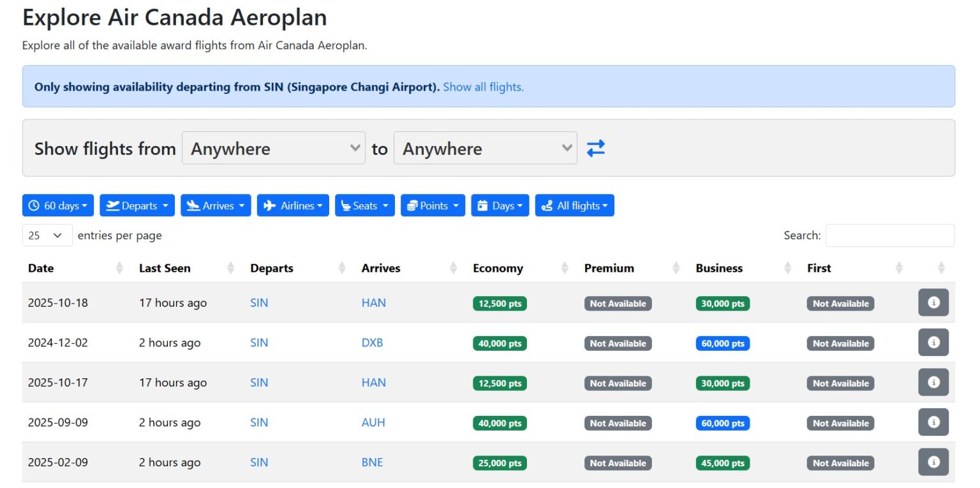The image size is (980, 488).
Task: Toggle the Date column sort arrows
Action: (120, 268)
